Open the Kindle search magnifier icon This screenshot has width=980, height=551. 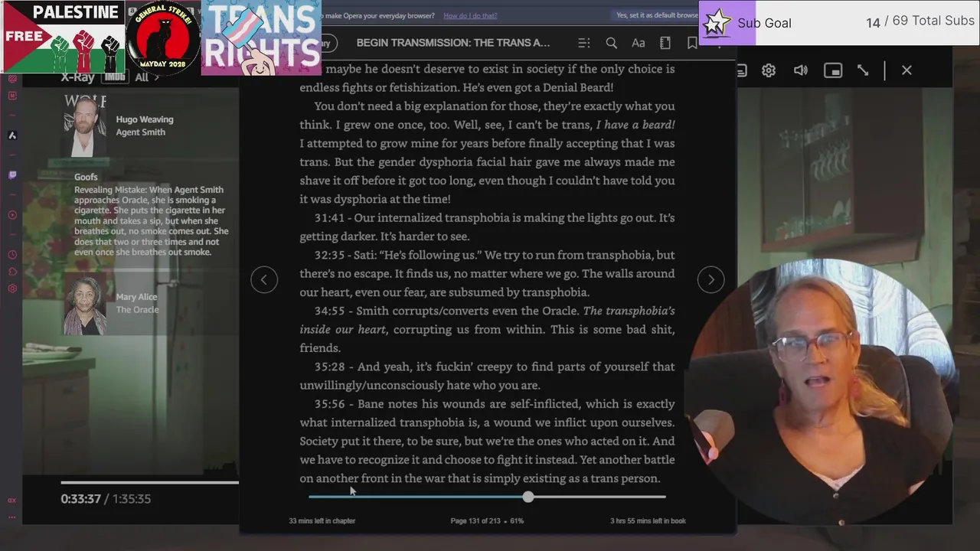(x=612, y=44)
